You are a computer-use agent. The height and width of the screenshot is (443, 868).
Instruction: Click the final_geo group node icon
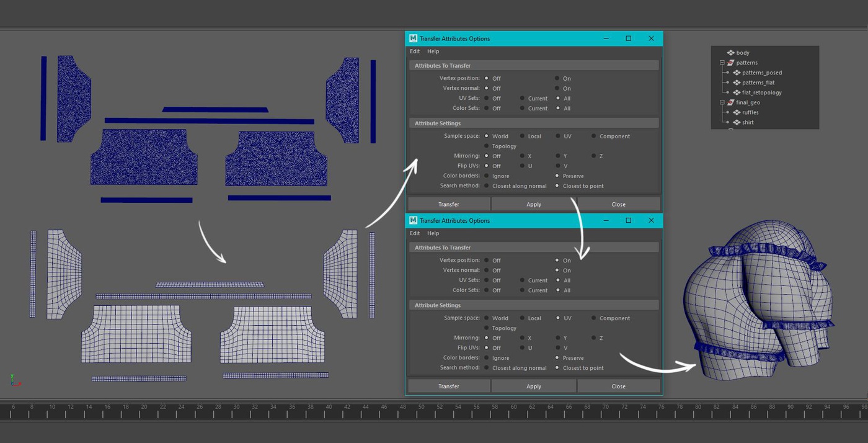[730, 102]
